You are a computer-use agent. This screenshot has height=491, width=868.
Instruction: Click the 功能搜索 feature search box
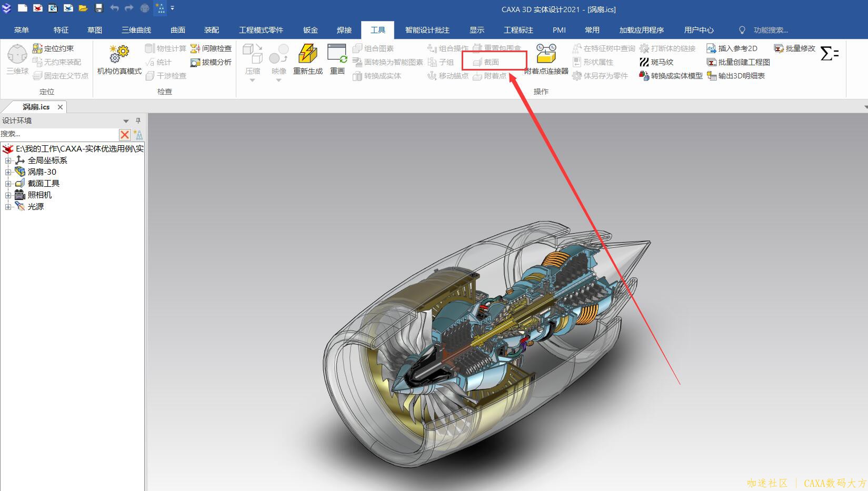pos(771,30)
